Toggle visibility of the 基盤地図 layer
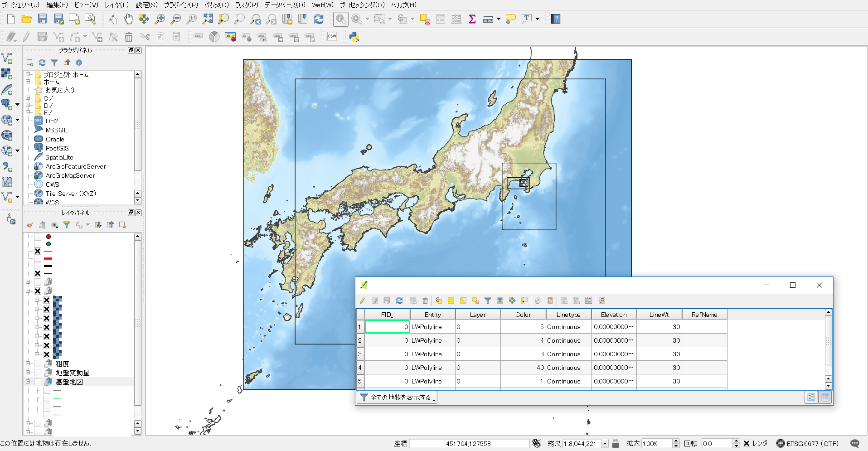The height and width of the screenshot is (451, 868). pyautogui.click(x=38, y=381)
